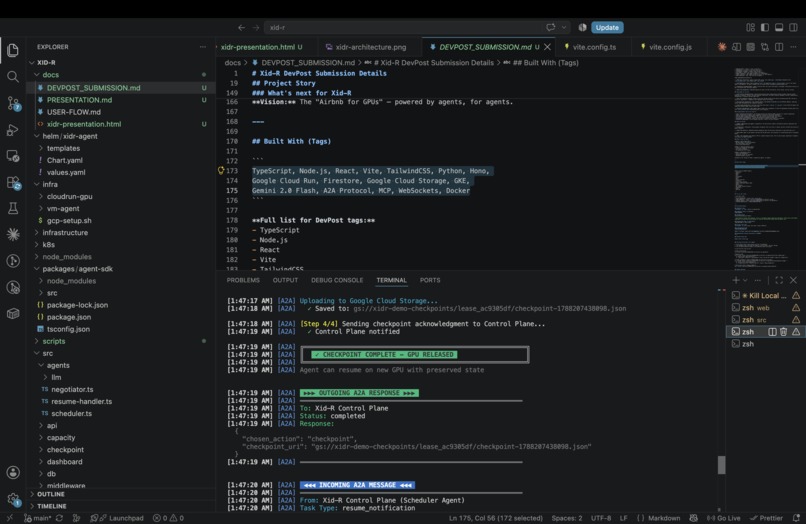Click main* branch in status bar
This screenshot has width=806, height=524.
coord(37,518)
